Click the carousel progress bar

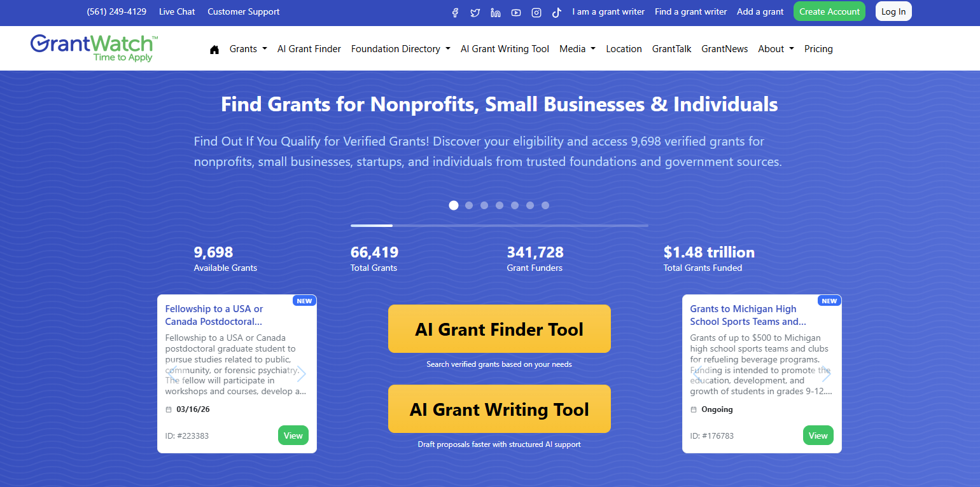(x=500, y=226)
